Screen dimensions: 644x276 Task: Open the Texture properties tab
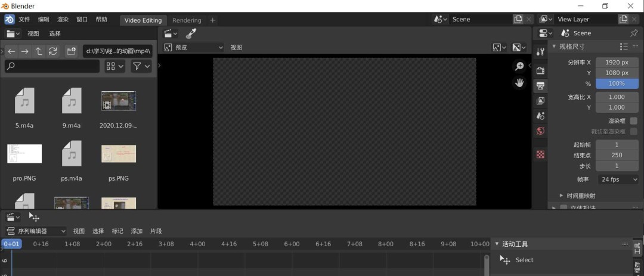click(x=540, y=154)
